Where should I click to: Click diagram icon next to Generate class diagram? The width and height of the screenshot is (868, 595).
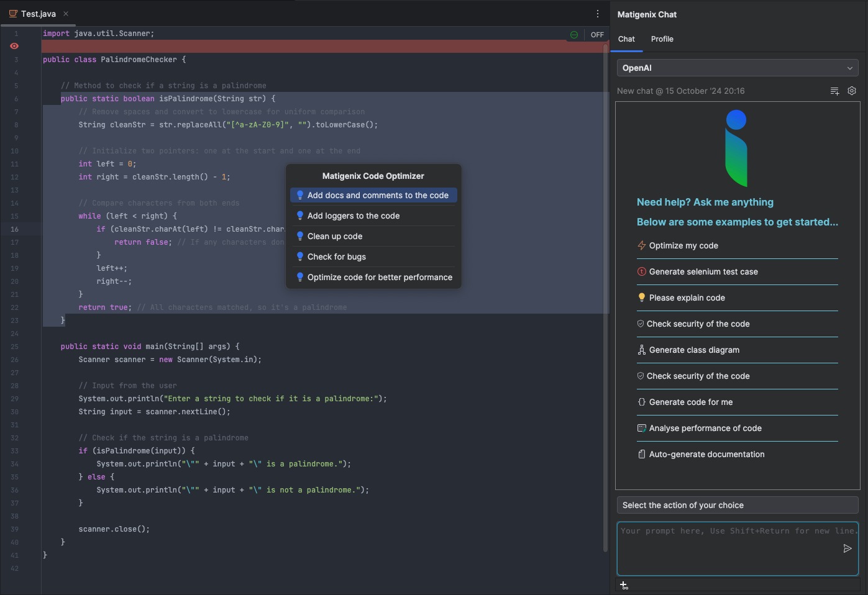click(642, 350)
